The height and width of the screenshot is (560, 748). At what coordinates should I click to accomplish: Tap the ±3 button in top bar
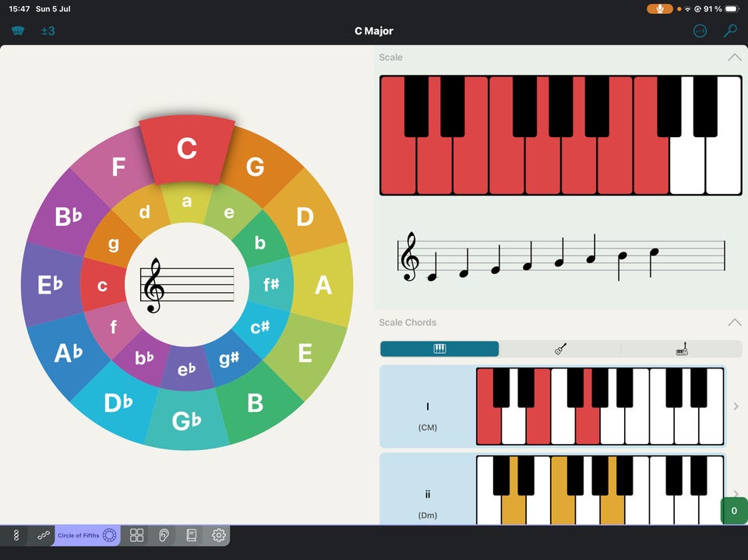(48, 31)
